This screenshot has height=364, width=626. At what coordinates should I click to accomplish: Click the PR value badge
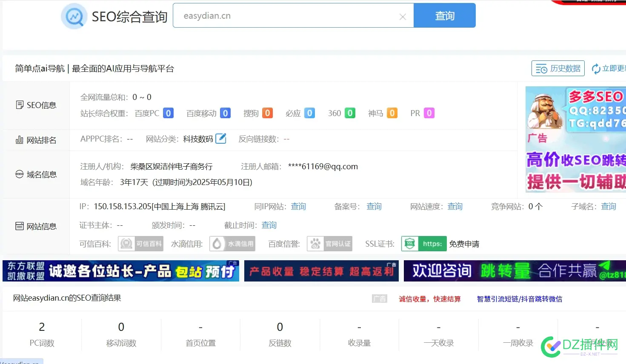[x=429, y=113]
